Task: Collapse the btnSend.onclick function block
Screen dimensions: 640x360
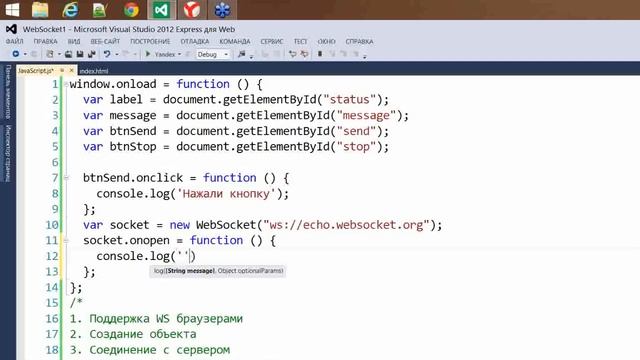Action: (x=66, y=178)
